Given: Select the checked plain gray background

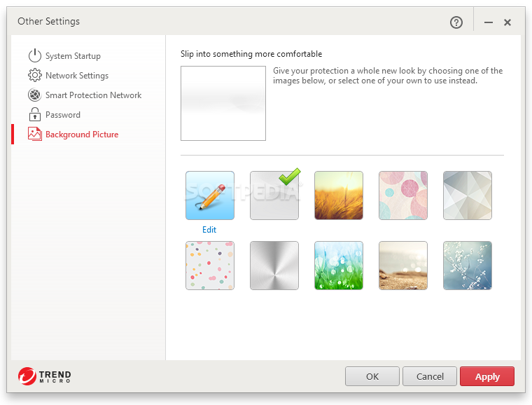Looking at the screenshot, I should click(x=274, y=195).
